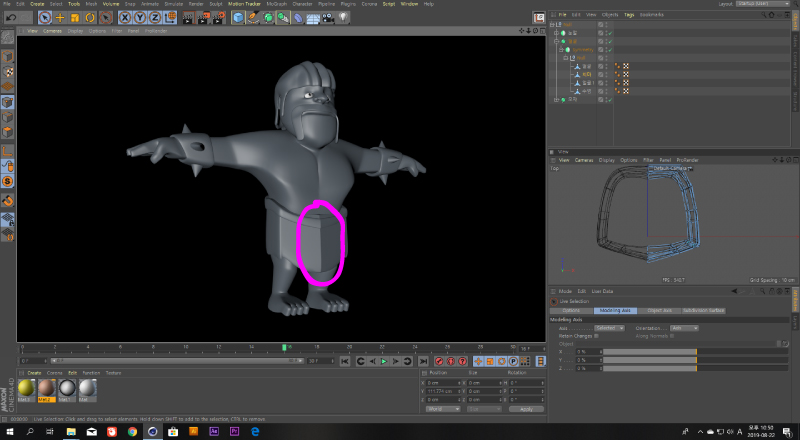Toggle the coordinate system icon

pos(170,18)
